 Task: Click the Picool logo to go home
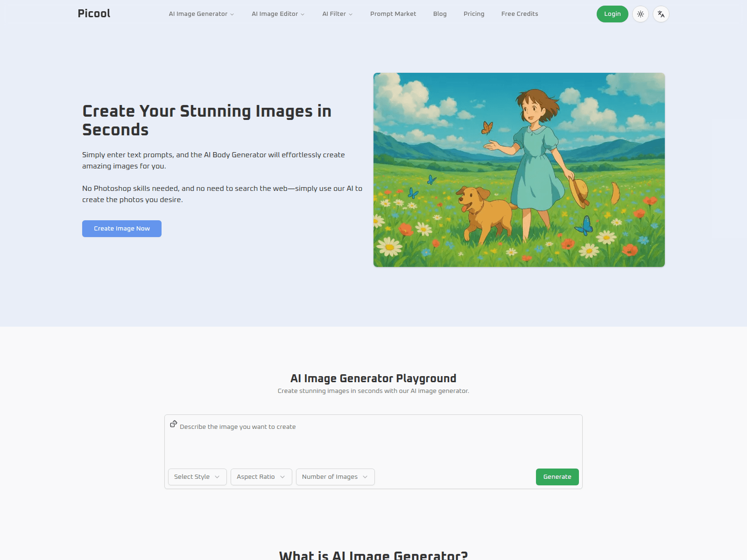coord(94,14)
